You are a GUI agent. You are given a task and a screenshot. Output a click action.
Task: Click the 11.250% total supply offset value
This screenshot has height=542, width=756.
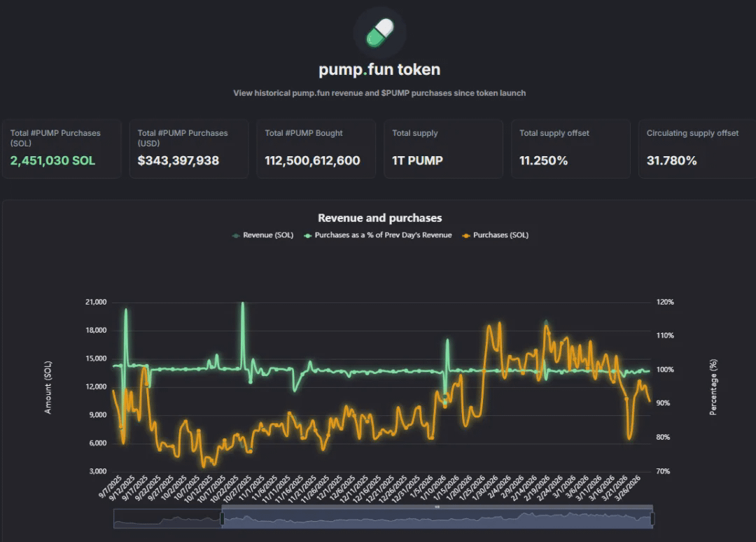[x=543, y=160]
